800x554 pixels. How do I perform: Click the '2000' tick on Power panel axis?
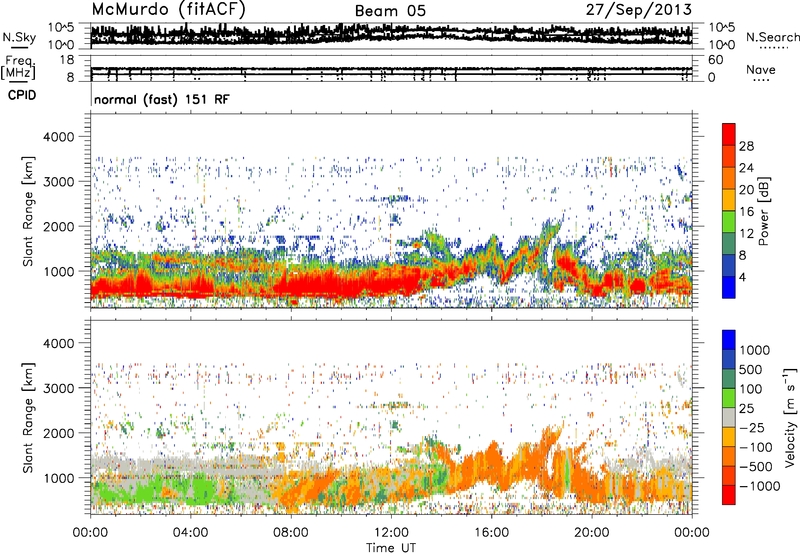click(58, 226)
